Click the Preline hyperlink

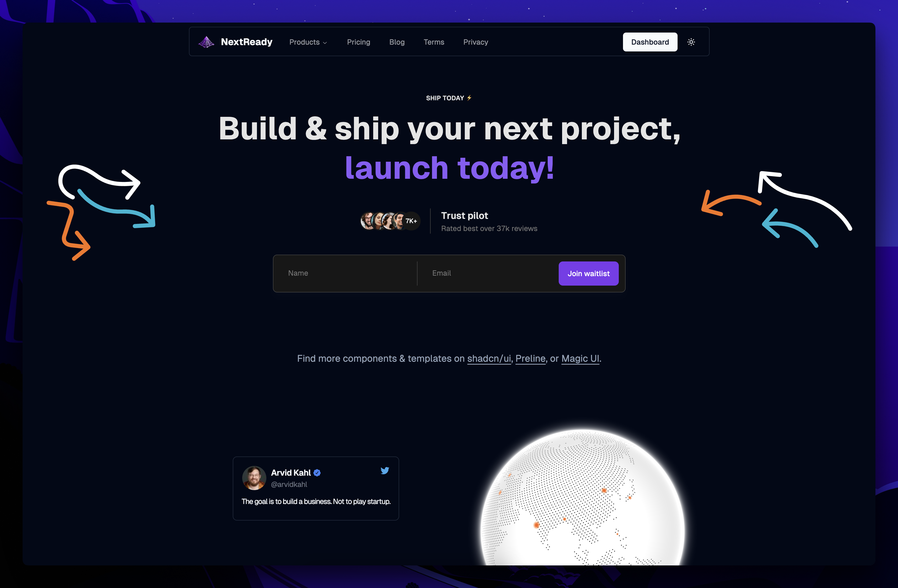tap(530, 358)
